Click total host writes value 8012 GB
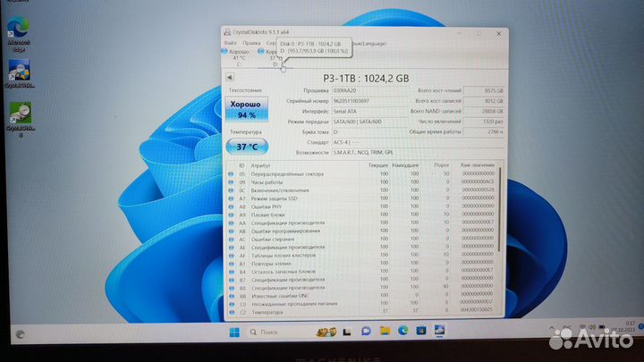The height and width of the screenshot is (362, 644). [484, 101]
